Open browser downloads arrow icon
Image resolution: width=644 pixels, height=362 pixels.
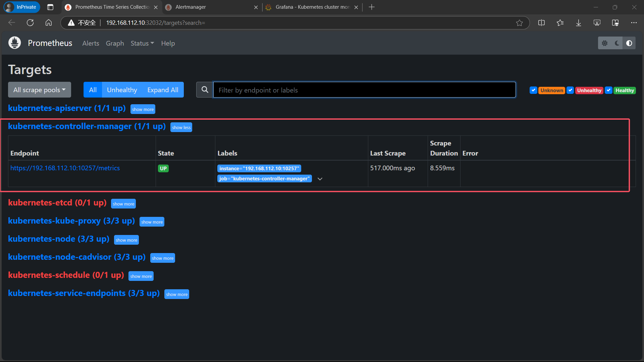(579, 23)
